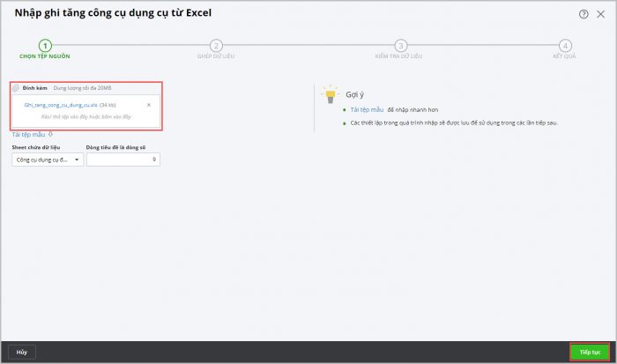Screen dimensions: 617x364
Task: Select step 1 circle Chọn tệp nguồn
Action: (45, 45)
